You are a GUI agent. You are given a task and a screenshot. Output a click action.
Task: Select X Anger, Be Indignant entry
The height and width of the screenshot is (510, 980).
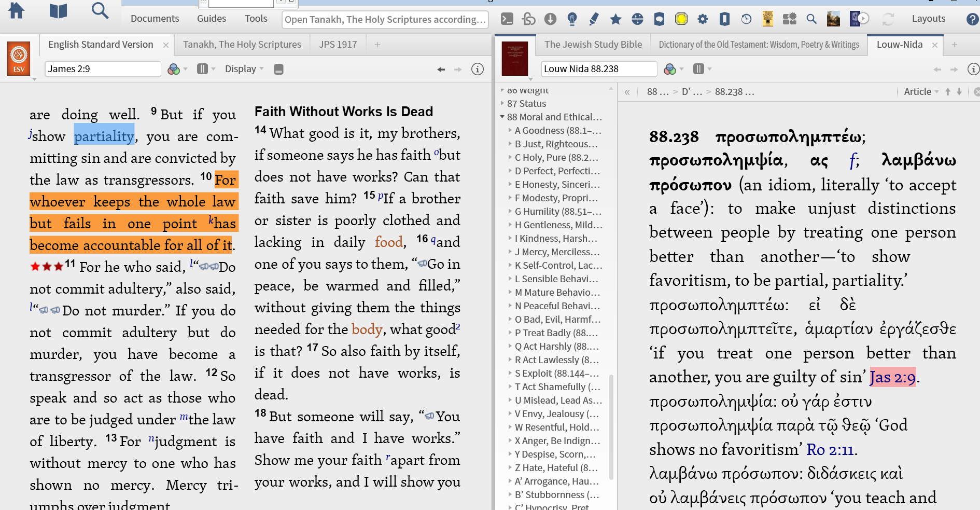pyautogui.click(x=557, y=440)
